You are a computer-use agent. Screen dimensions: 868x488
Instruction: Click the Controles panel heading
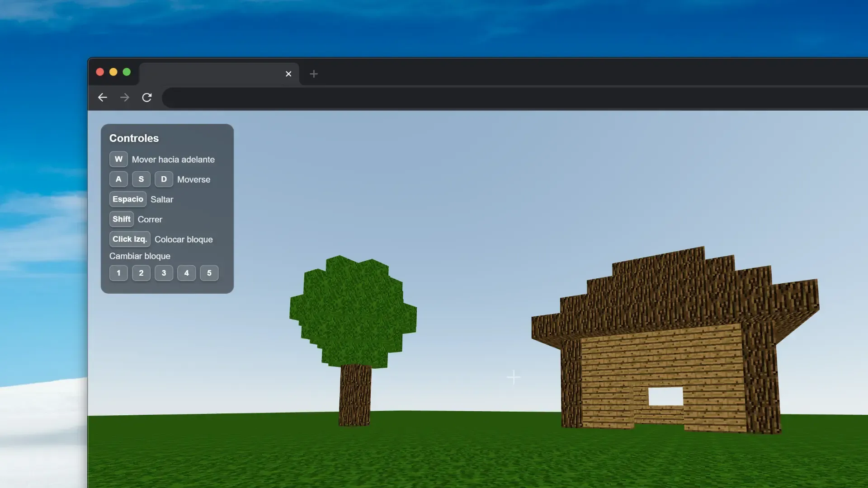134,138
